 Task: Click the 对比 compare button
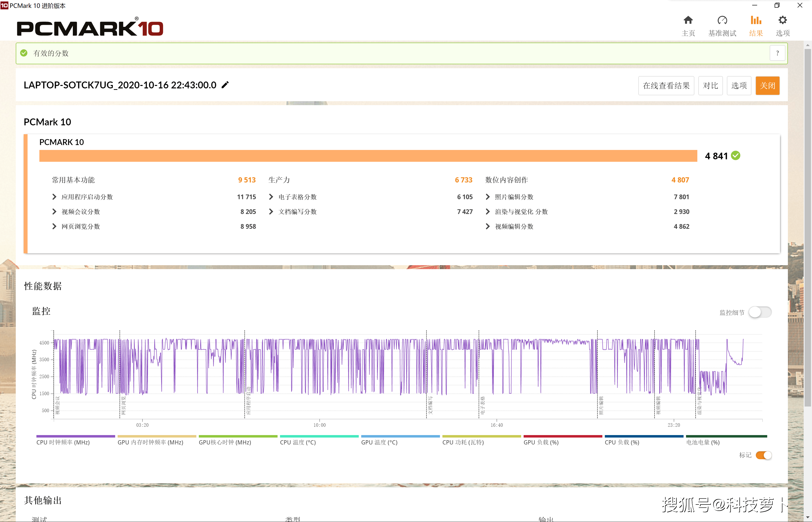pyautogui.click(x=710, y=86)
